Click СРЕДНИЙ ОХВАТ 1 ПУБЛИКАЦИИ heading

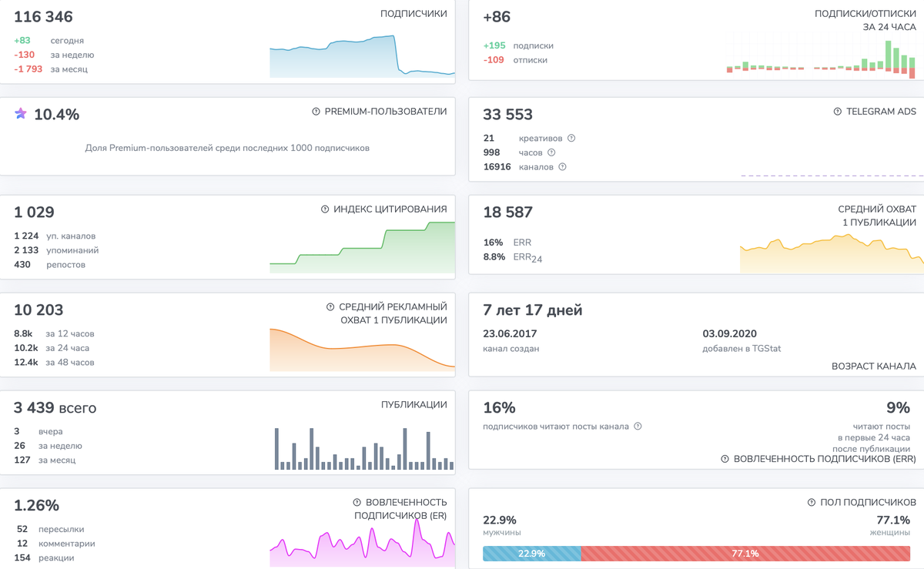pyautogui.click(x=877, y=216)
